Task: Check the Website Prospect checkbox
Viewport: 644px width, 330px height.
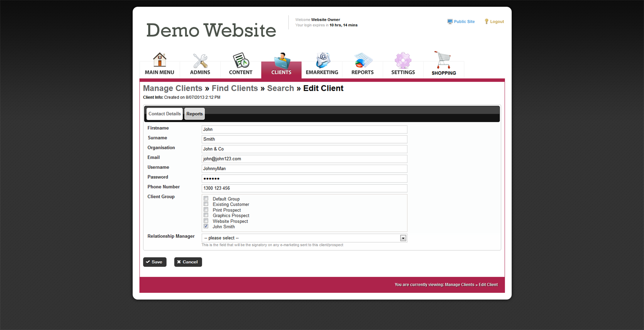Action: 206,221
